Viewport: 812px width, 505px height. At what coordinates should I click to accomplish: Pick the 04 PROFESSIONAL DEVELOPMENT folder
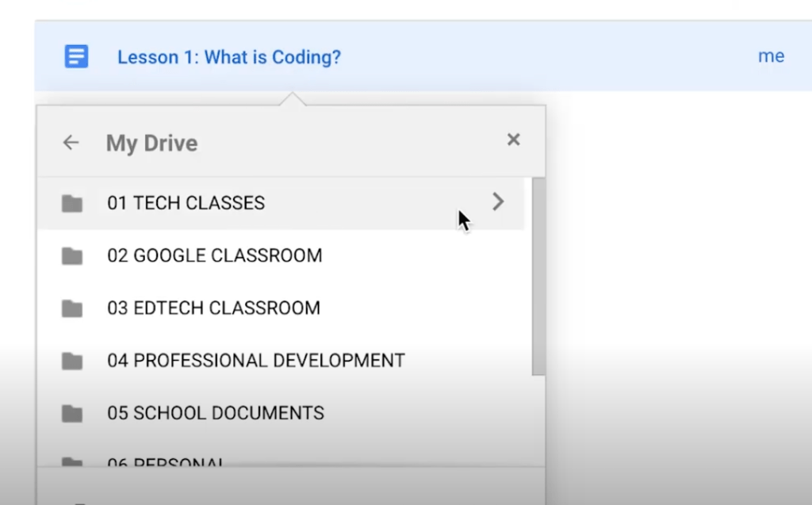click(255, 361)
